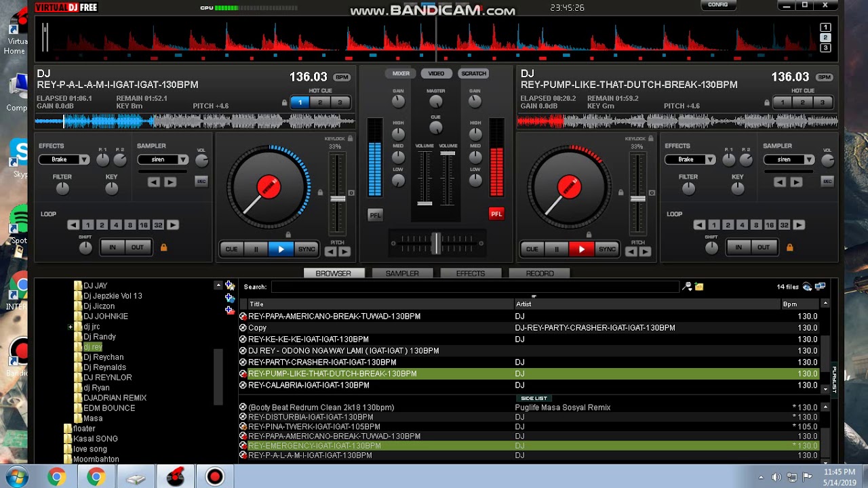The image size is (868, 488).
Task: Click left deck pitch slider
Action: pyautogui.click(x=337, y=199)
